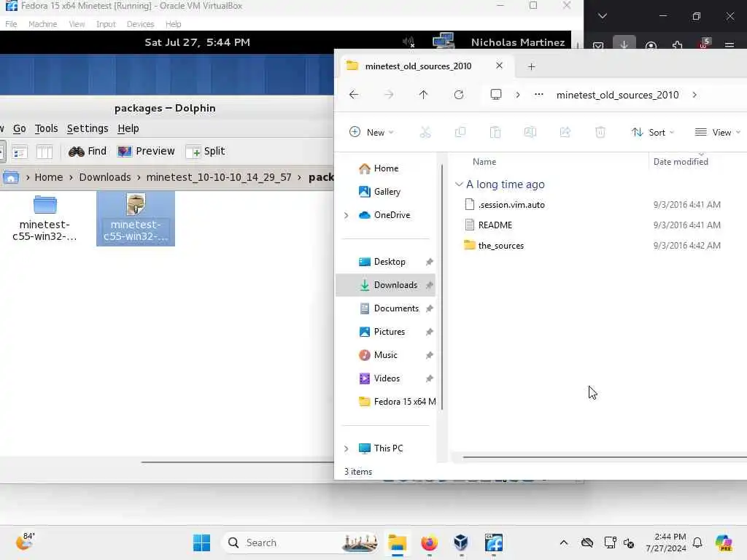The image size is (747, 560).
Task: Select the the_sources folder
Action: [x=500, y=246]
